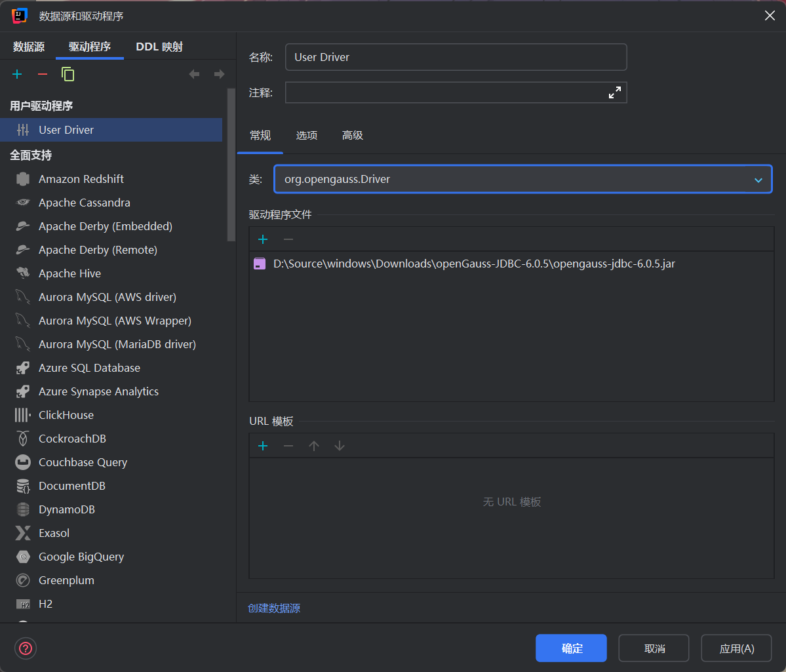Open the 选项 tab
Viewport: 786px width, 672px height.
pyautogui.click(x=306, y=136)
